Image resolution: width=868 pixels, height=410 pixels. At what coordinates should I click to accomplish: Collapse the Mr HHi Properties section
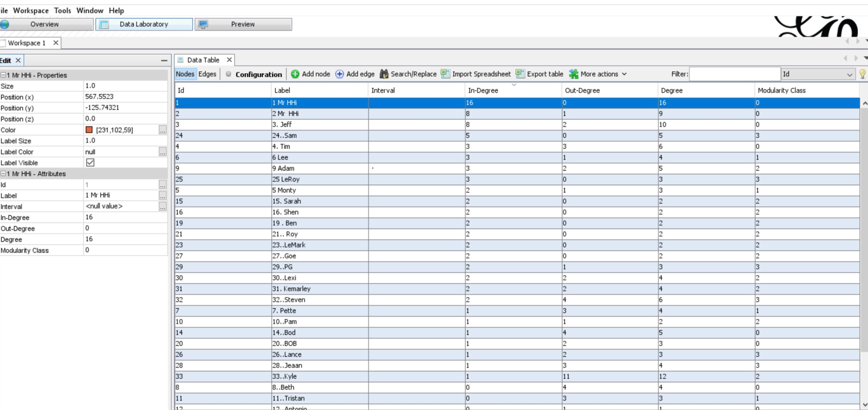[3, 75]
